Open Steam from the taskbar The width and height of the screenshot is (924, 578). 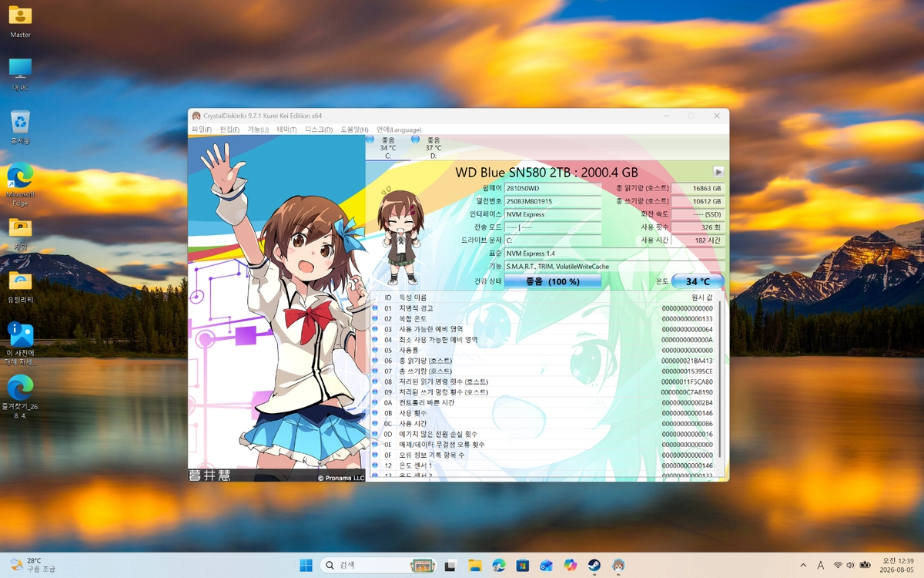[594, 565]
